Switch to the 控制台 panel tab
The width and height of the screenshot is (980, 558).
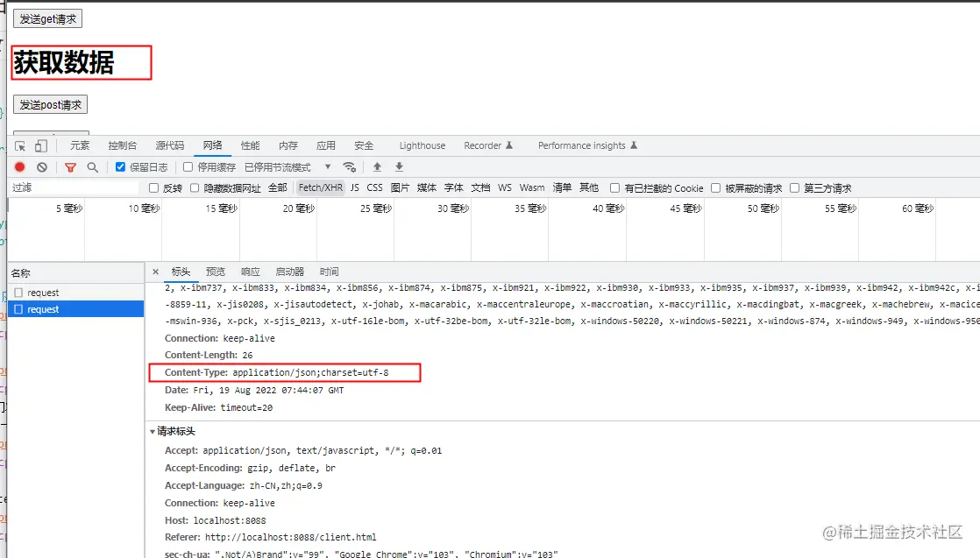pyautogui.click(x=123, y=145)
